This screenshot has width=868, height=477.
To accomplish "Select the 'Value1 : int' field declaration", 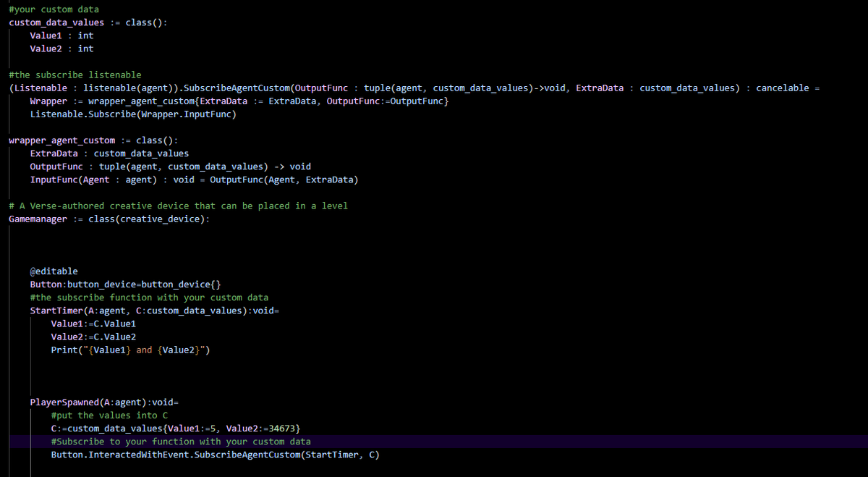I will (61, 35).
